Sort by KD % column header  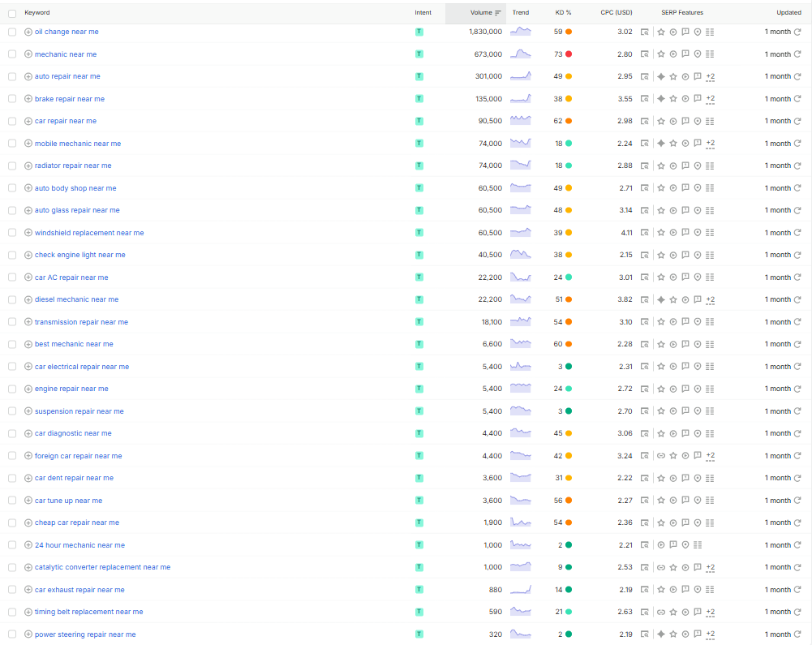563,12
